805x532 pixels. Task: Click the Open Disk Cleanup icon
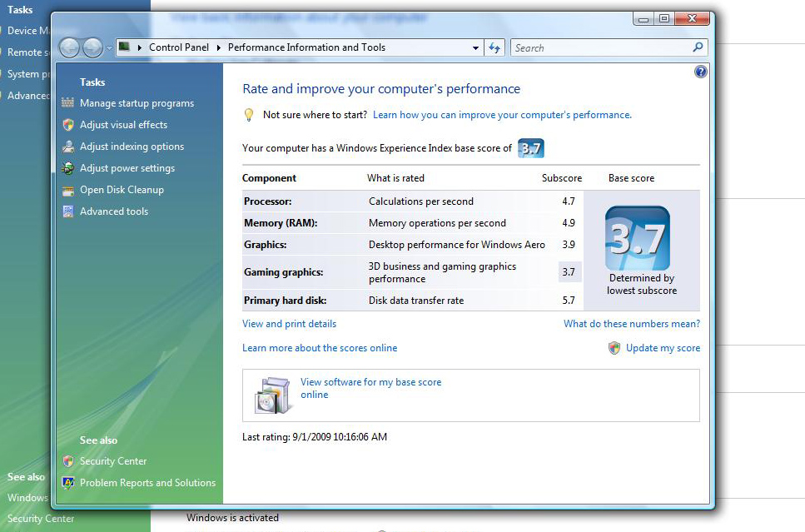pos(67,191)
